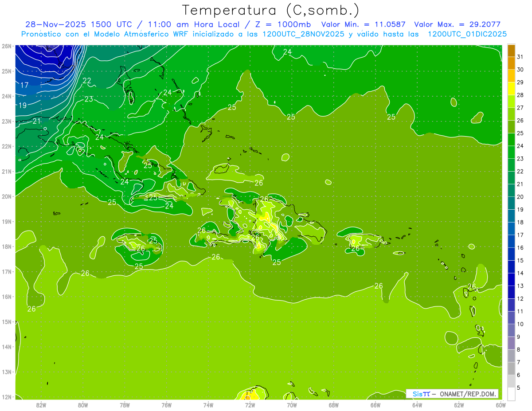Click the "82W" longitude axis label
Image resolution: width=532 pixels, height=411 pixels.
41,405
